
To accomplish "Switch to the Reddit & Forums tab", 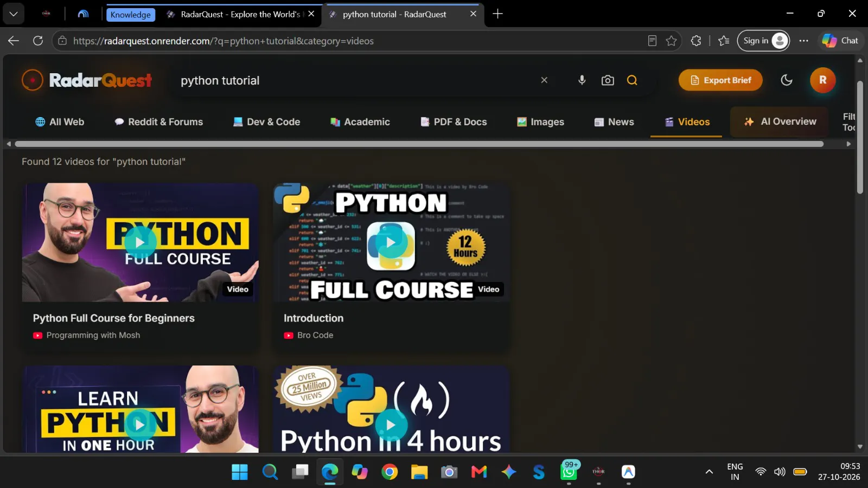I will (x=158, y=122).
